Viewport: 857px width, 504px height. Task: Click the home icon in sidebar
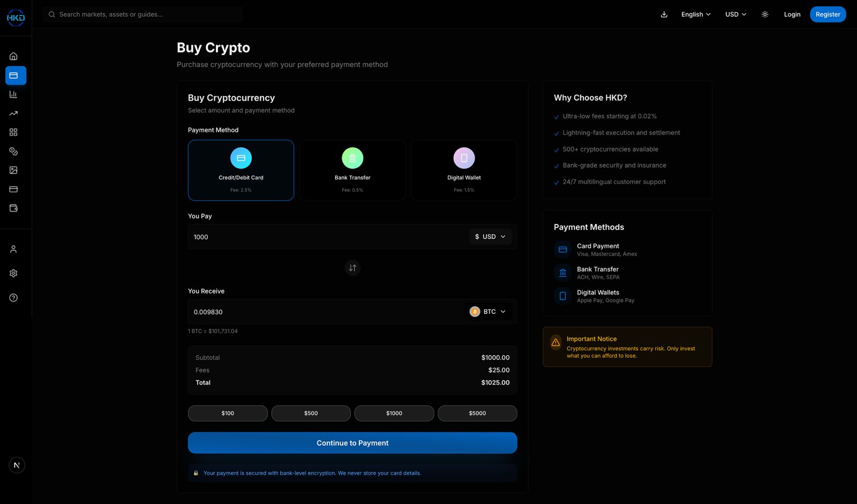(13, 56)
